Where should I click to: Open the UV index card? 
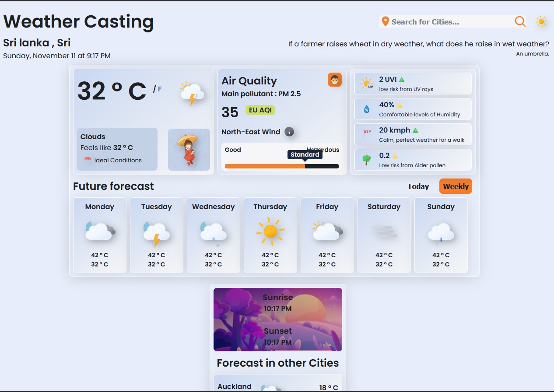coord(413,84)
